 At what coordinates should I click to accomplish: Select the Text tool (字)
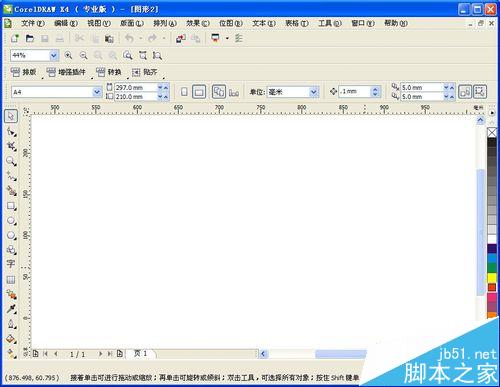point(11,264)
